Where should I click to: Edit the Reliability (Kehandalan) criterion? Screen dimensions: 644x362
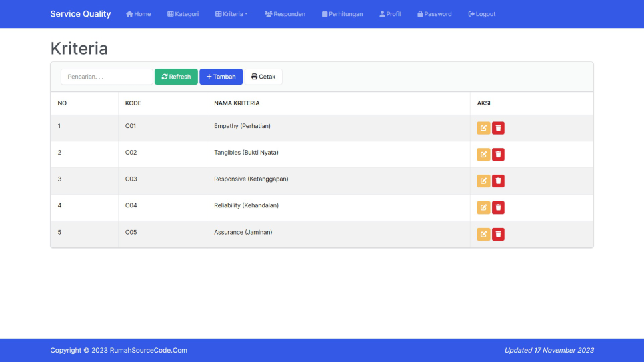483,207
